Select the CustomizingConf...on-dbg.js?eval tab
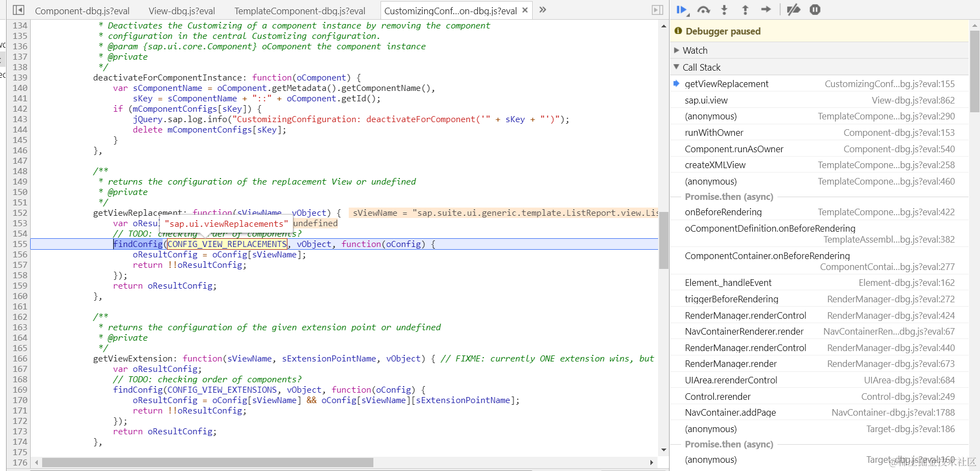 [x=451, y=11]
